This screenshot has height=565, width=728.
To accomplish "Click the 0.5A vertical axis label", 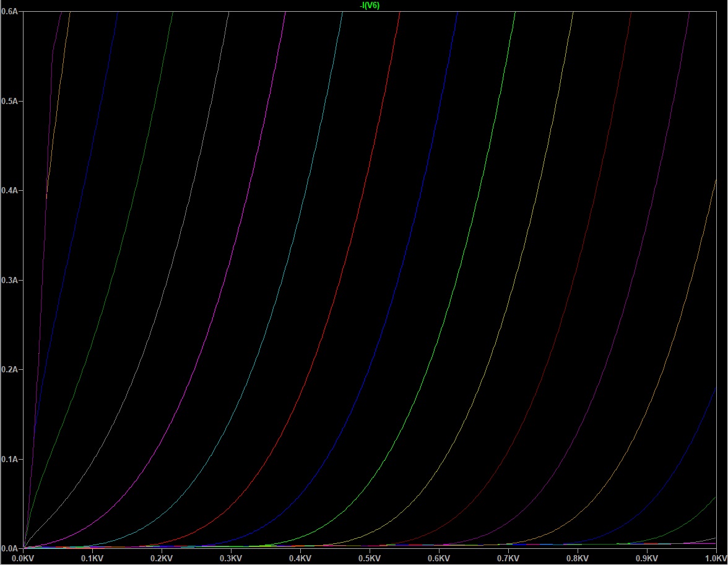I will pyautogui.click(x=10, y=102).
